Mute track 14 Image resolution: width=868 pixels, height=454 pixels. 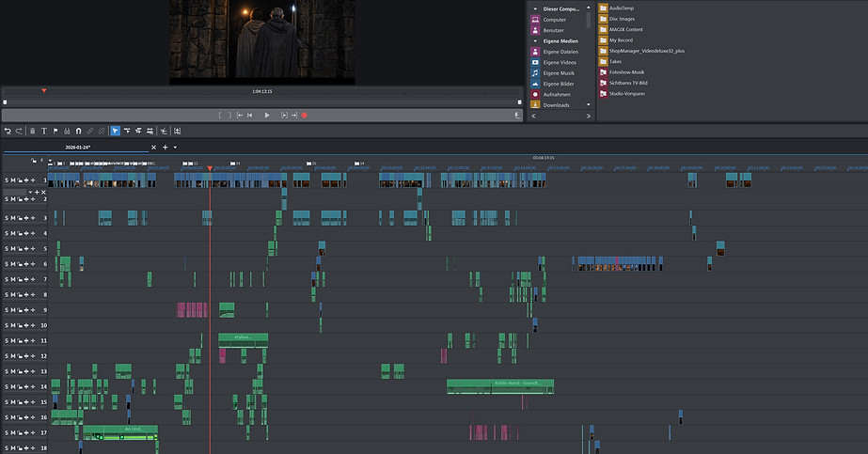[x=13, y=386]
